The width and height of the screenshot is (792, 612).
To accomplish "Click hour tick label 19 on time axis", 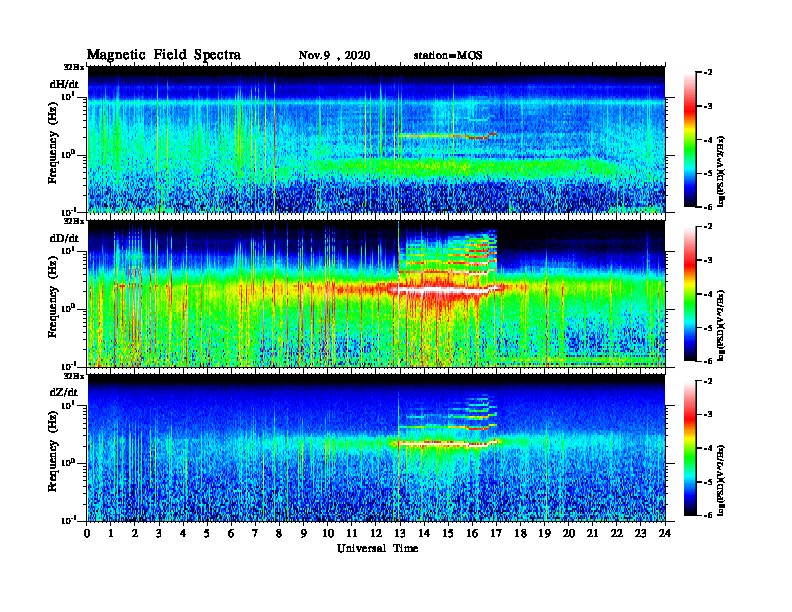I will (544, 533).
